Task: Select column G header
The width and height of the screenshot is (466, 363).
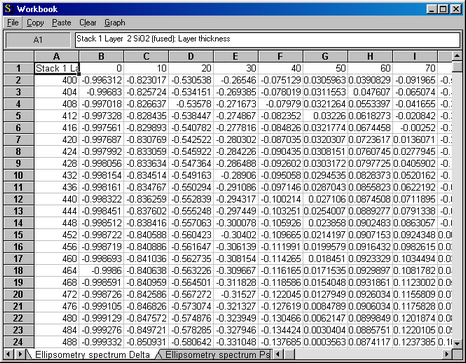Action: point(325,56)
